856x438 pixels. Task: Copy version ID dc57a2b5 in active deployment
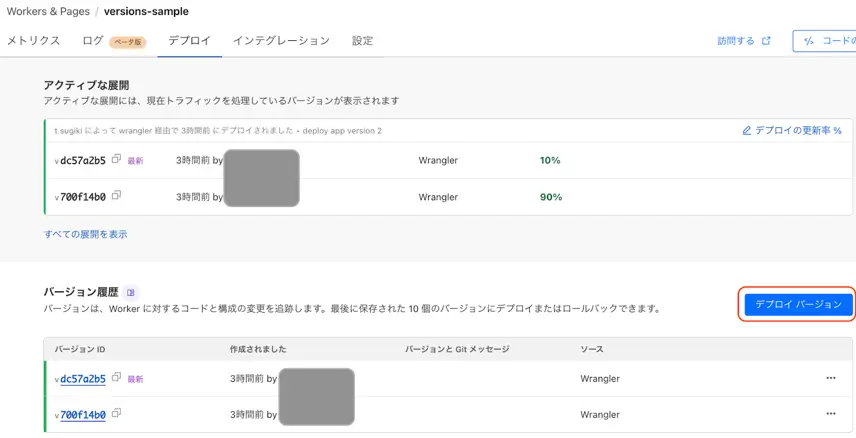tap(116, 159)
